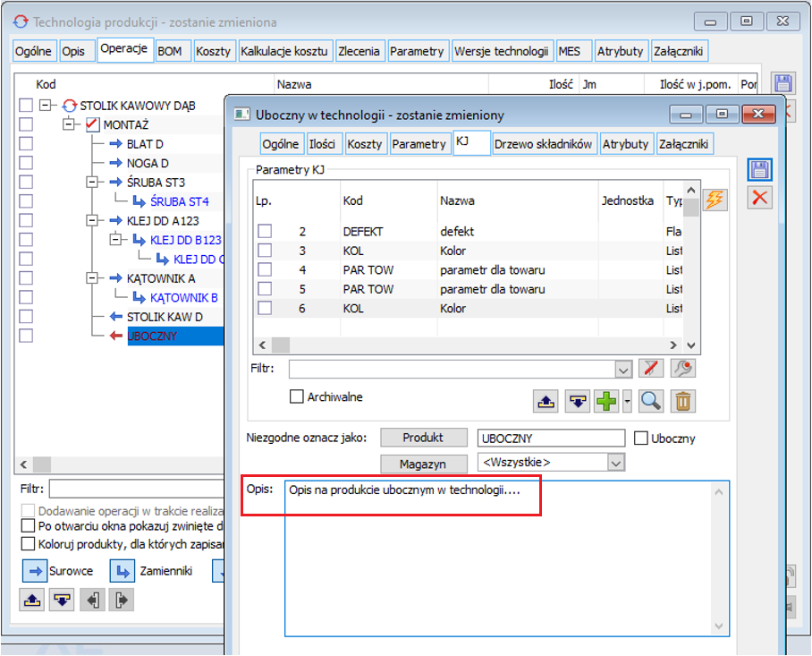Collapse the MONTAŻ tree node
The image size is (812, 656).
(70, 125)
